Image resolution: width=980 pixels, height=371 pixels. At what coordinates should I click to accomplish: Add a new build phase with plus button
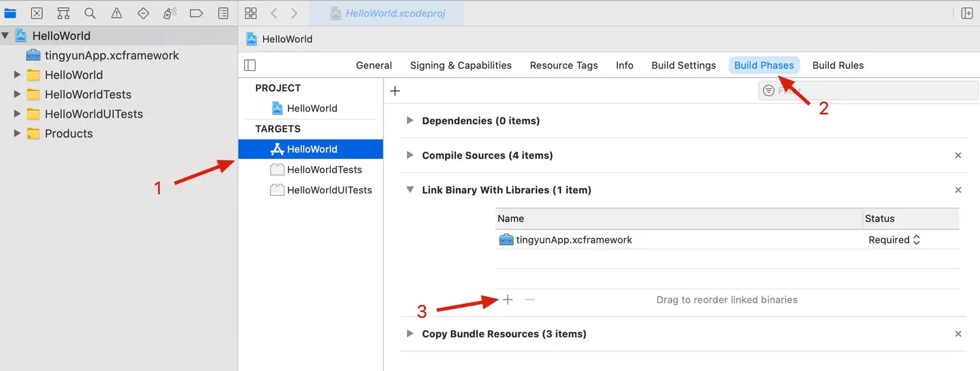[395, 91]
